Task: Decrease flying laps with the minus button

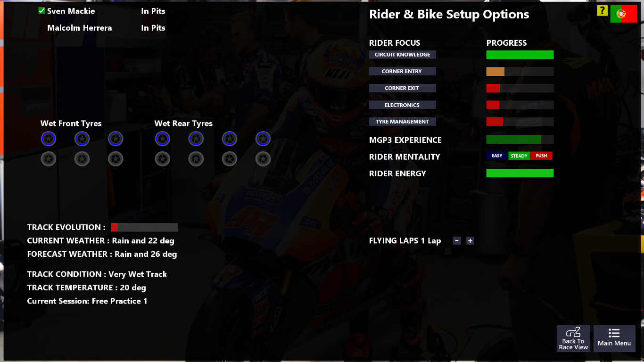Action: point(456,241)
